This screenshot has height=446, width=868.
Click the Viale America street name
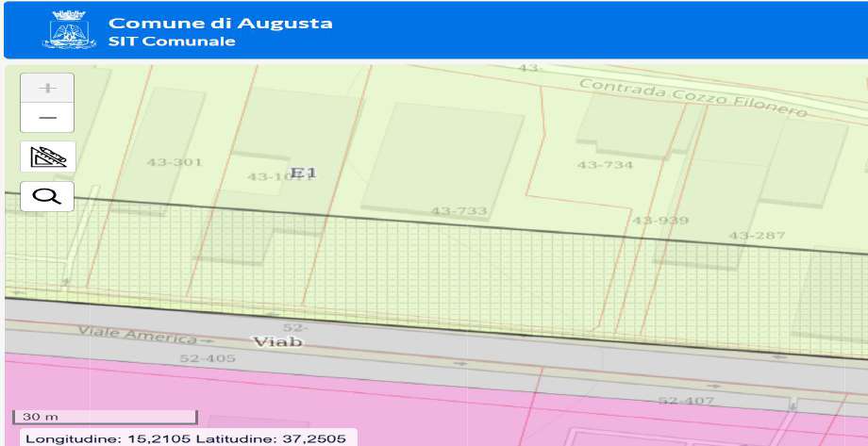pos(137,335)
